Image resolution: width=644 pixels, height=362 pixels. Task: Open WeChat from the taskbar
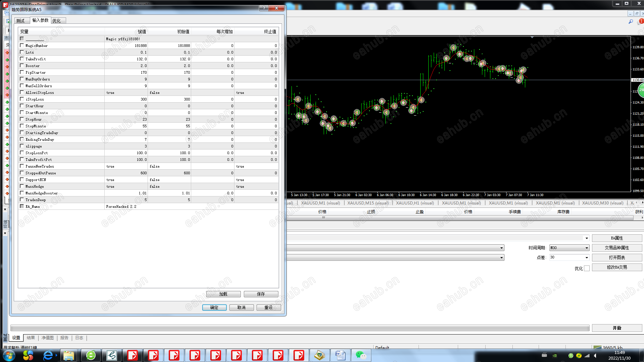(361, 355)
